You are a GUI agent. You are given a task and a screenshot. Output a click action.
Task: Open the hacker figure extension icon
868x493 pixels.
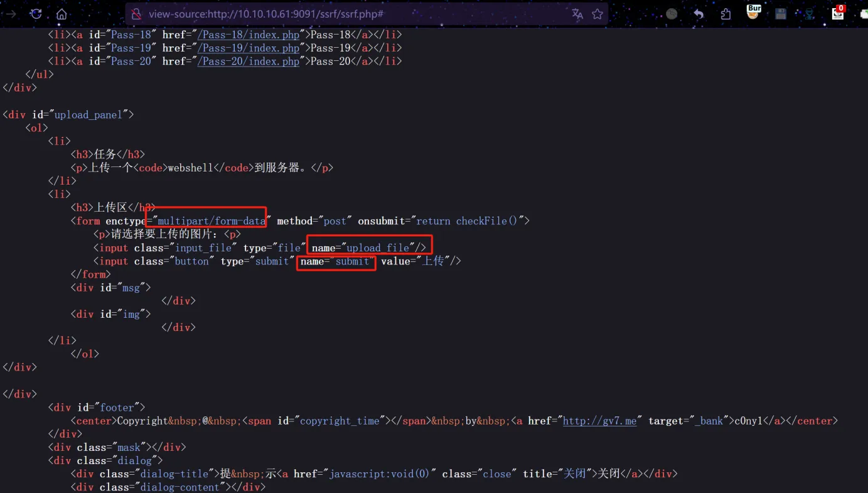click(x=809, y=14)
